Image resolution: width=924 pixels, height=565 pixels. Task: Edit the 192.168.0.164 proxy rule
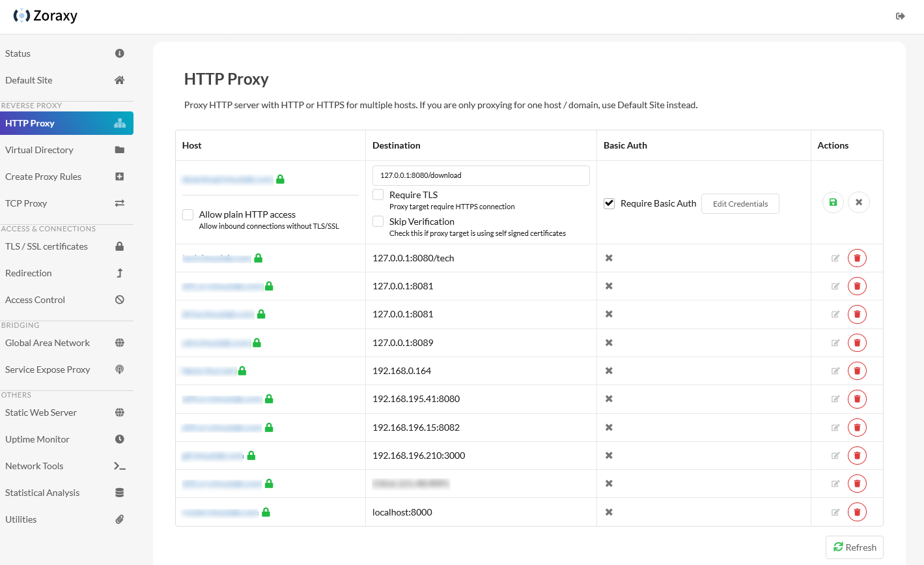tap(835, 370)
